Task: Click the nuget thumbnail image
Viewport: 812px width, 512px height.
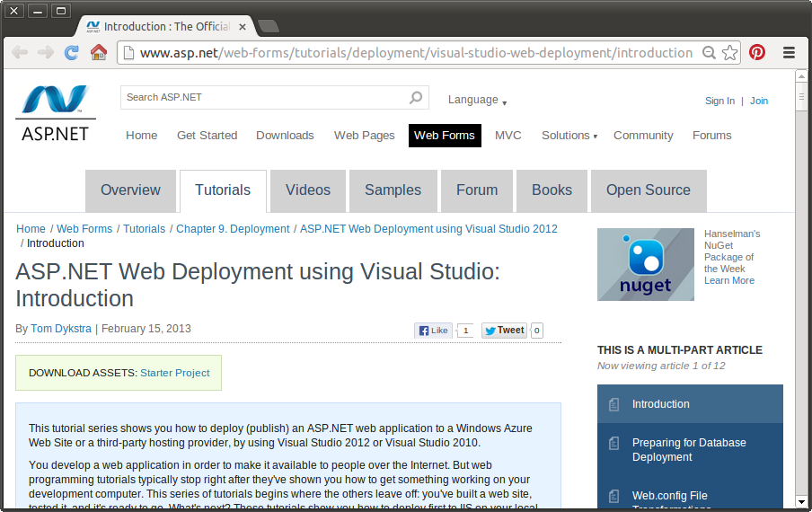Action: pyautogui.click(x=646, y=265)
